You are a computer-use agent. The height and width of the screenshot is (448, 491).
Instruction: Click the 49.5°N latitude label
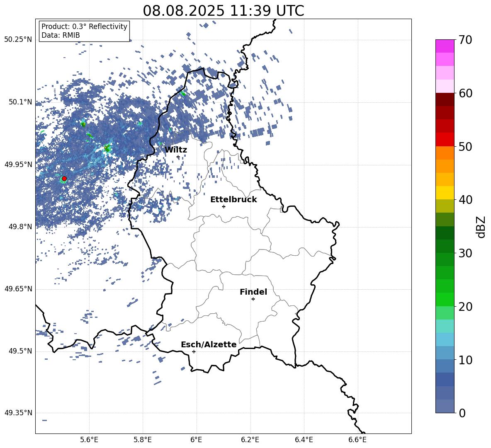point(20,351)
